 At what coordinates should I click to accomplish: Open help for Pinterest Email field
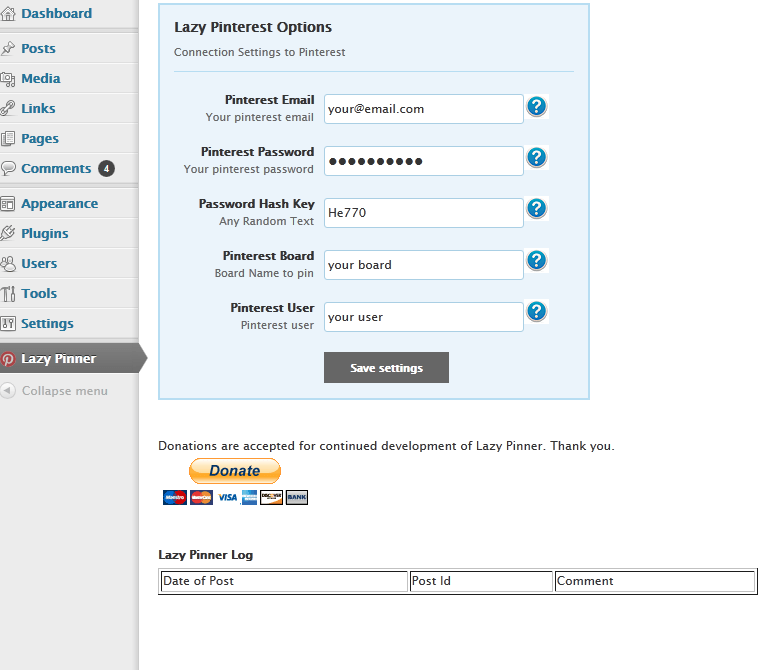coord(537,106)
